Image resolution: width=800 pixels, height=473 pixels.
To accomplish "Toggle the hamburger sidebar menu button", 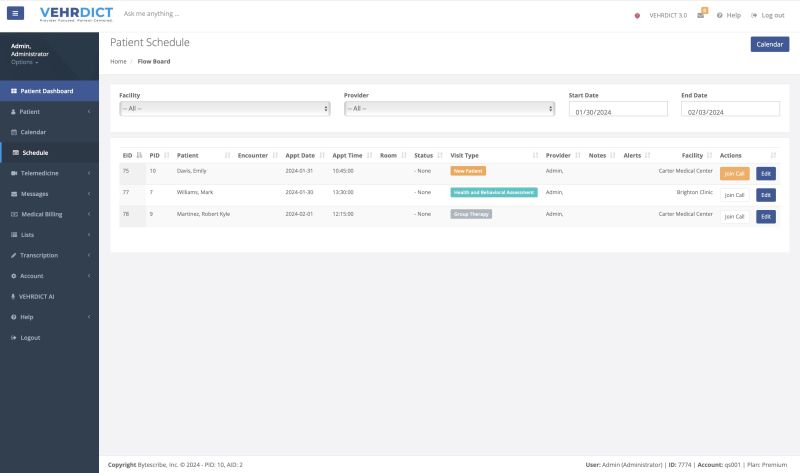I will click(x=15, y=14).
